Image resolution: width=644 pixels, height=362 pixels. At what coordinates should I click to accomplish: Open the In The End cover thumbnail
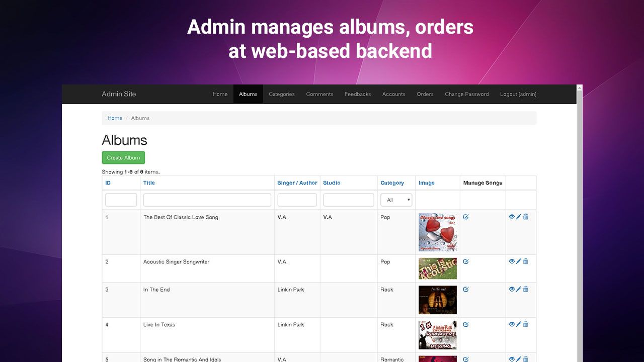tap(438, 300)
